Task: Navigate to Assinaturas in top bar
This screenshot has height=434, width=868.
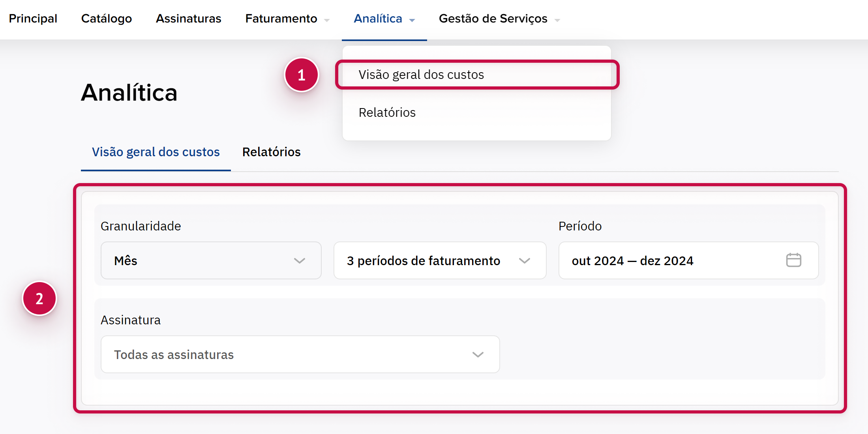Action: point(188,19)
